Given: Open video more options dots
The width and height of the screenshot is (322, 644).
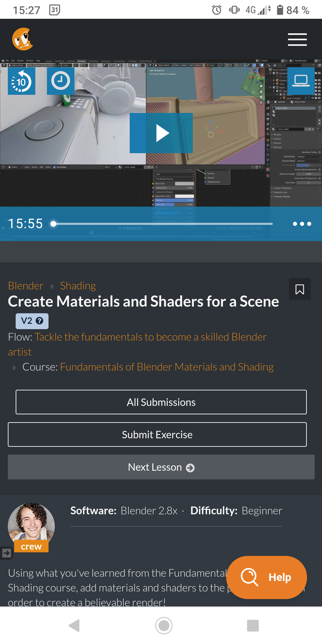Looking at the screenshot, I should click(302, 224).
